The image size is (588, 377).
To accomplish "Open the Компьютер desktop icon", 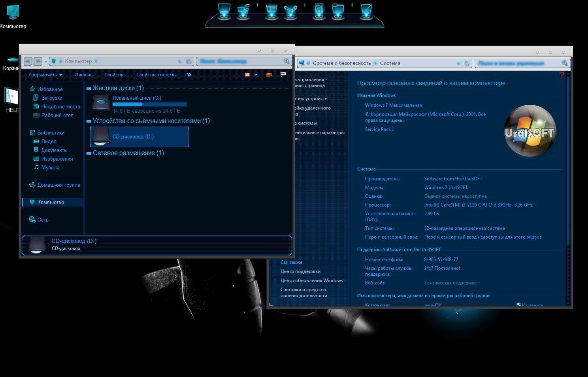I will [13, 17].
